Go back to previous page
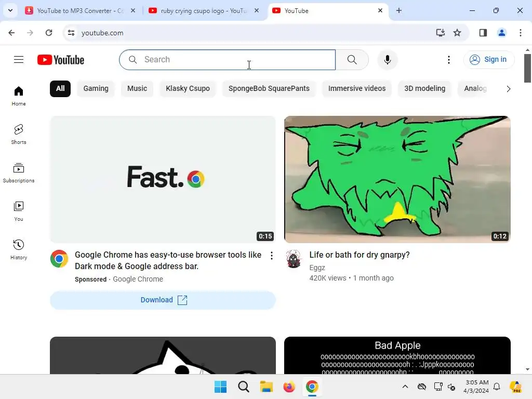532x399 pixels. [x=11, y=33]
